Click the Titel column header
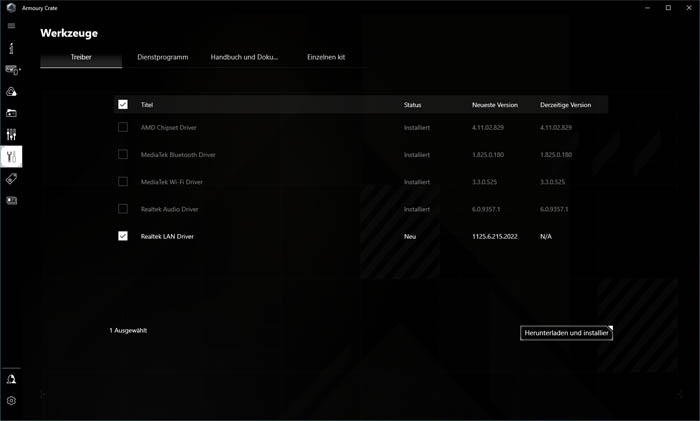Image resolution: width=700 pixels, height=421 pixels. click(x=147, y=105)
